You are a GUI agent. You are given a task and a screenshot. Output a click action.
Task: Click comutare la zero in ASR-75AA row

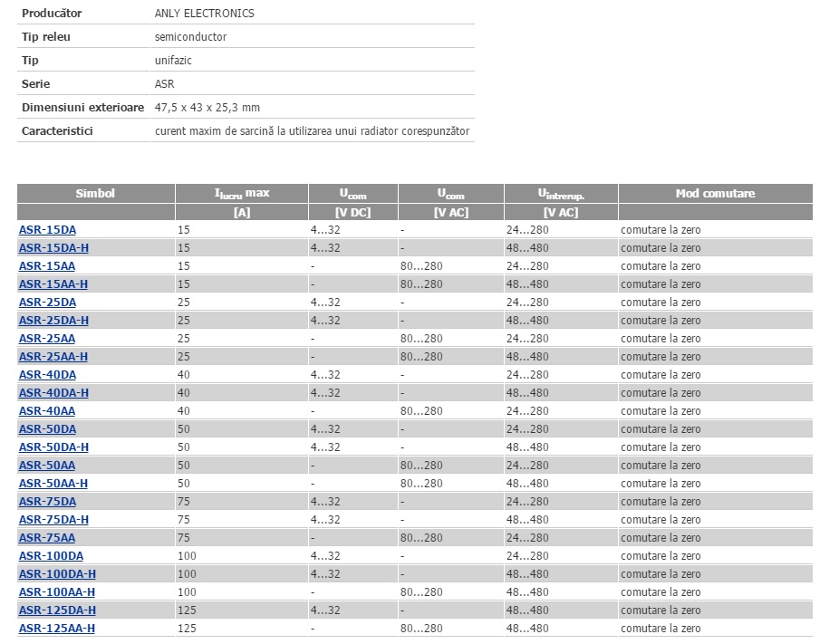(x=661, y=538)
